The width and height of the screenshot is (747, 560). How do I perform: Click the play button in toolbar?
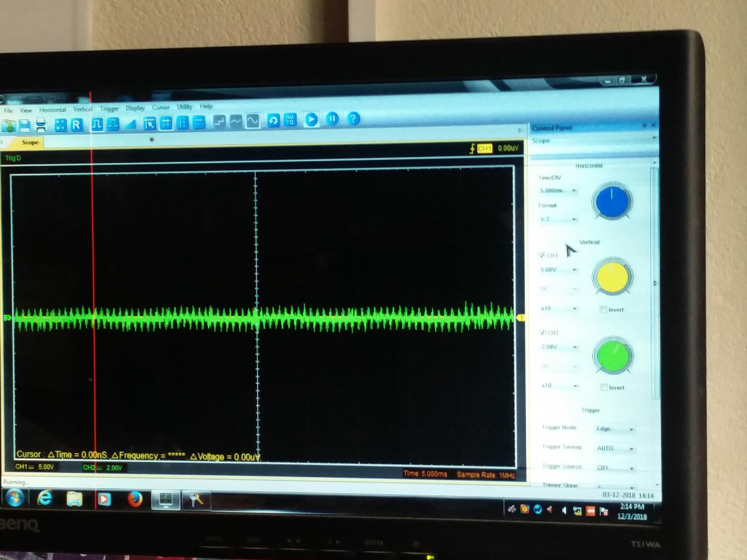[x=311, y=119]
